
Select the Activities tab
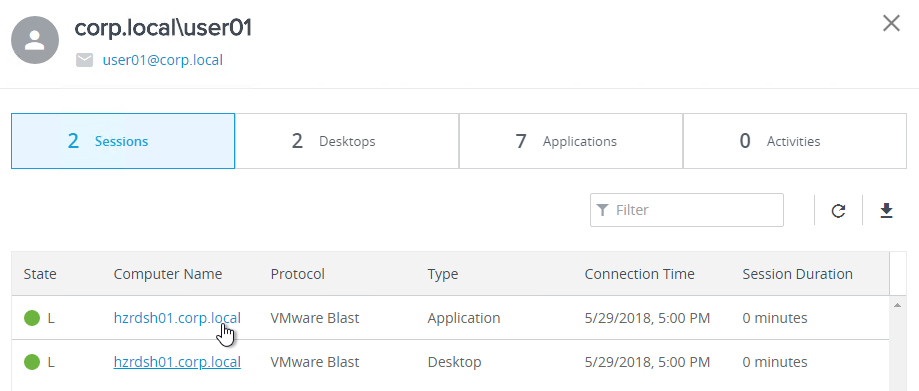coord(795,141)
